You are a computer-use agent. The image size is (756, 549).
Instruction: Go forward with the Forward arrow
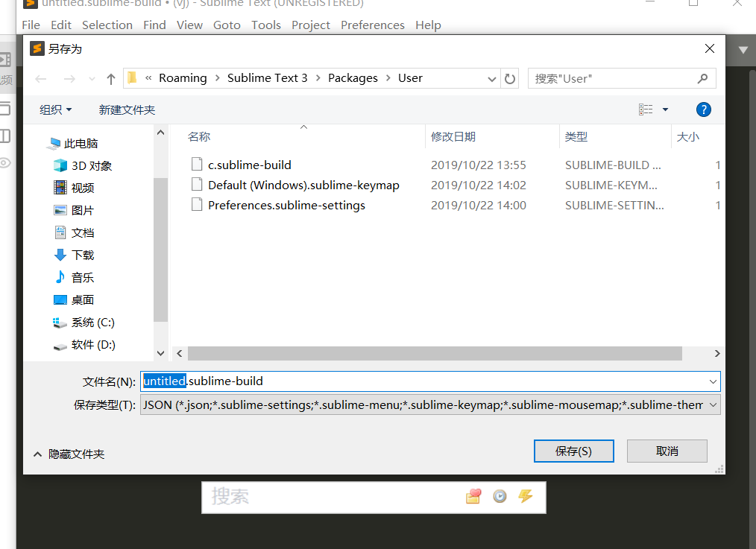69,78
